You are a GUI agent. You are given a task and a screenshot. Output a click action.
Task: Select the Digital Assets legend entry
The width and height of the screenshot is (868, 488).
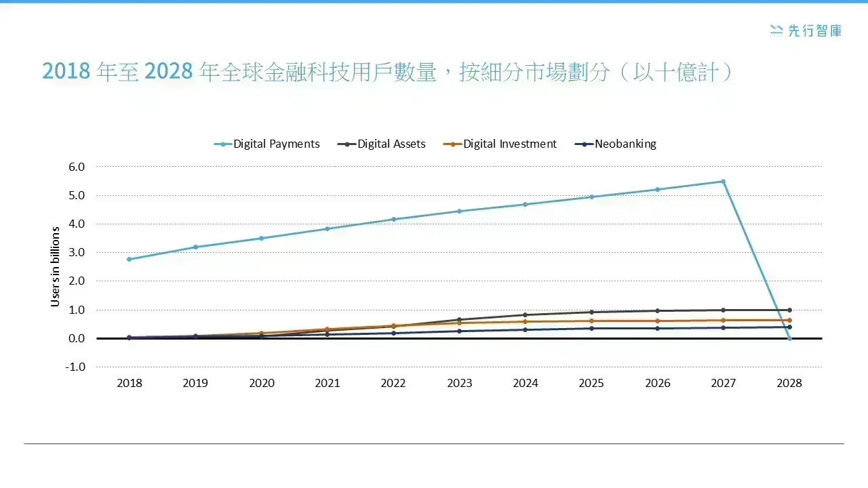coord(382,144)
